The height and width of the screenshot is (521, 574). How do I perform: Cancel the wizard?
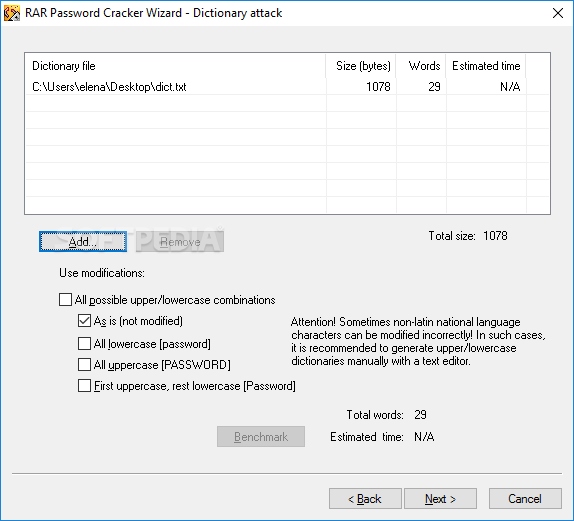(525, 499)
